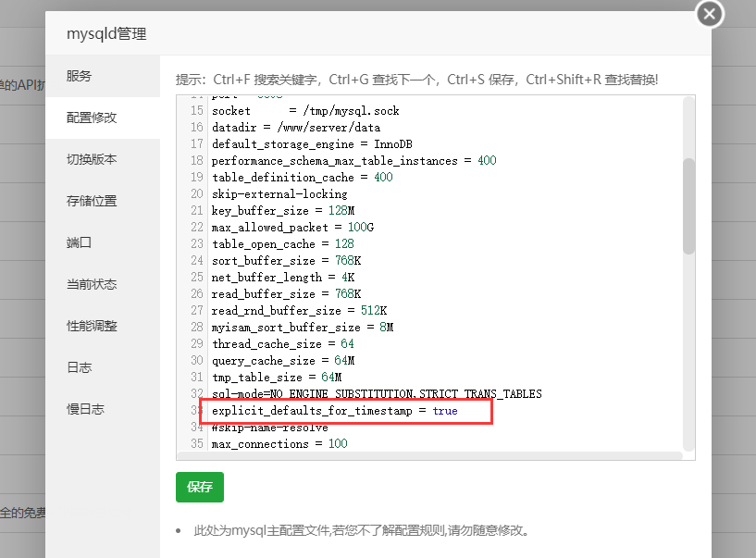The width and height of the screenshot is (756, 558).
Task: Click the skip-external-locking line
Action: [279, 194]
